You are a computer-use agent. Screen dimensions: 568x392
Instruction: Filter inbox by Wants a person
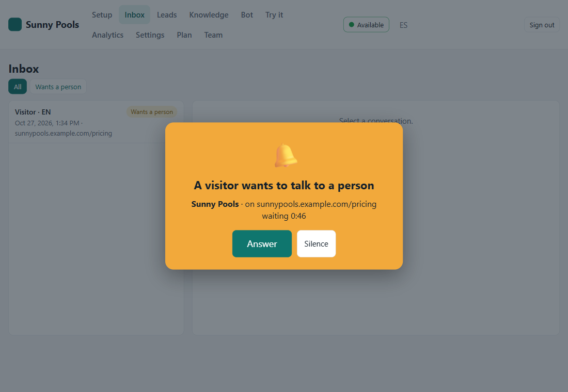tap(58, 87)
